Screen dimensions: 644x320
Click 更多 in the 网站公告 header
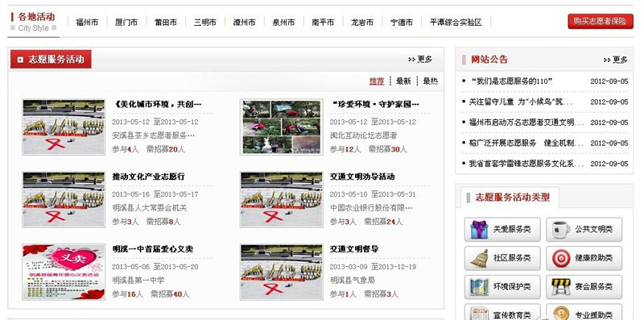coord(615,60)
